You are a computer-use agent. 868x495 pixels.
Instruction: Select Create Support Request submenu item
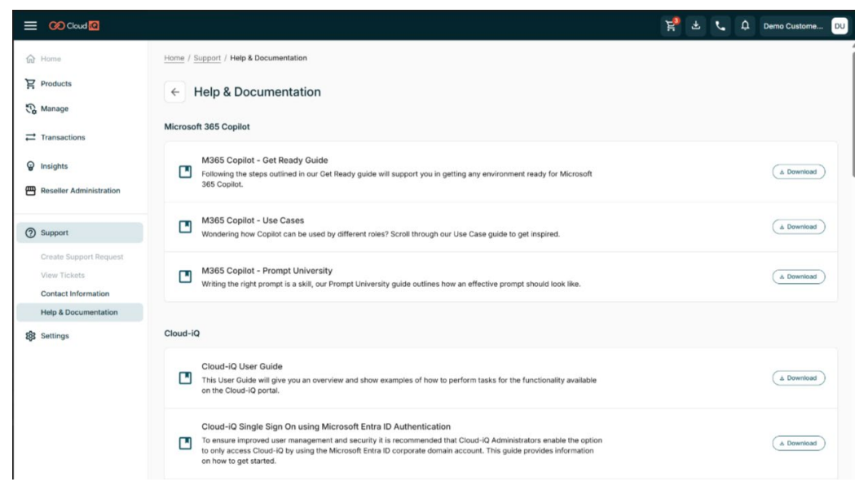click(x=82, y=257)
